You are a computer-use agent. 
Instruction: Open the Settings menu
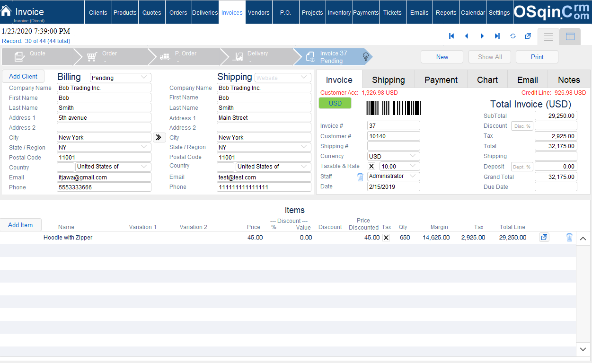click(499, 12)
